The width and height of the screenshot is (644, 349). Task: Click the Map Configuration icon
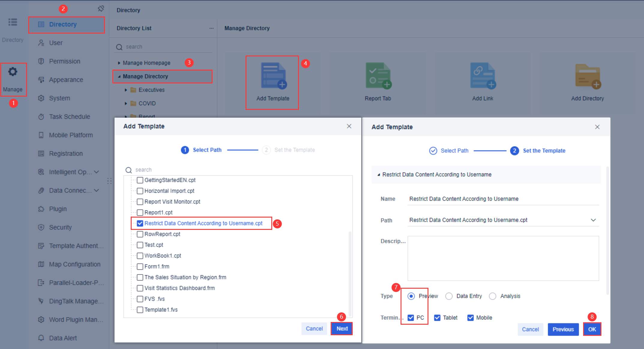point(41,264)
